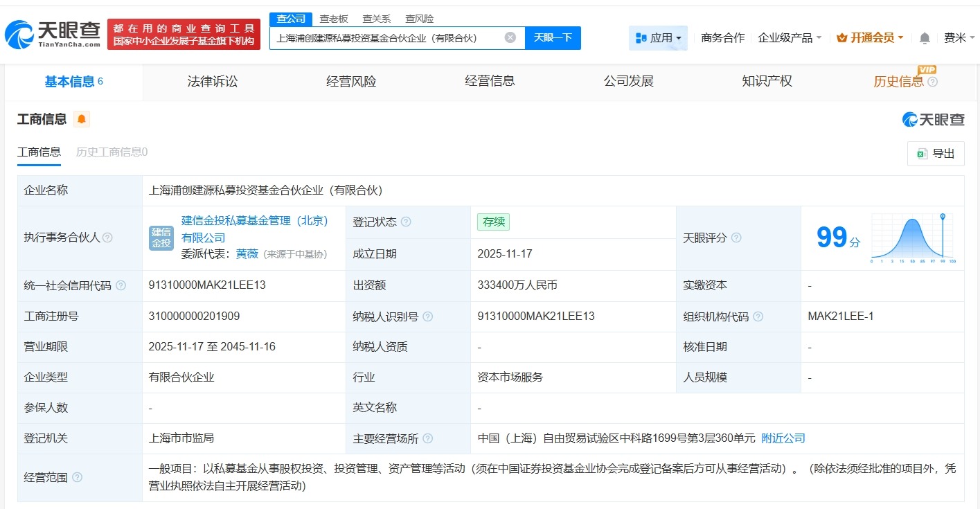Open the 附近公司 link
The image size is (980, 509).
783,438
